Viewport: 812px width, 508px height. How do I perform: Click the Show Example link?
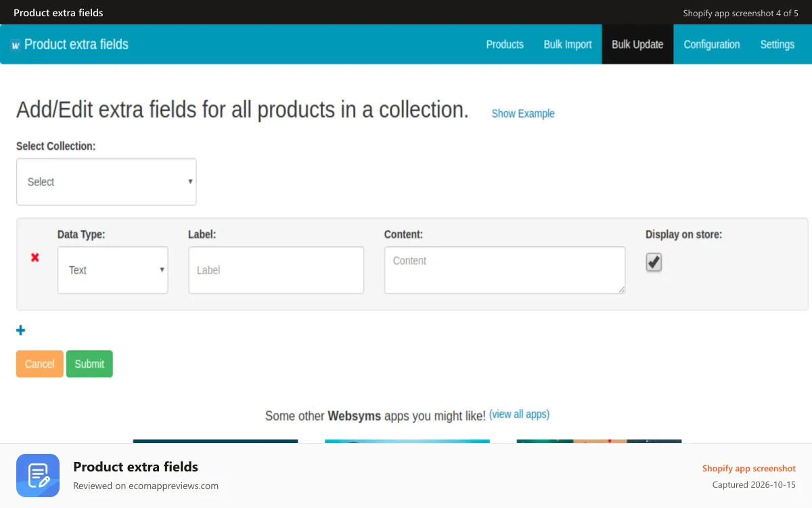[x=523, y=113]
